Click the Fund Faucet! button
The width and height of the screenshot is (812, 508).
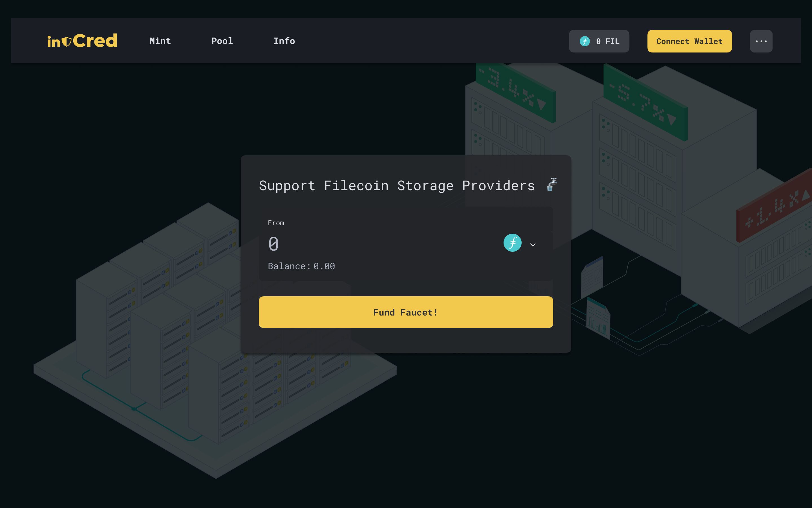coord(406,312)
